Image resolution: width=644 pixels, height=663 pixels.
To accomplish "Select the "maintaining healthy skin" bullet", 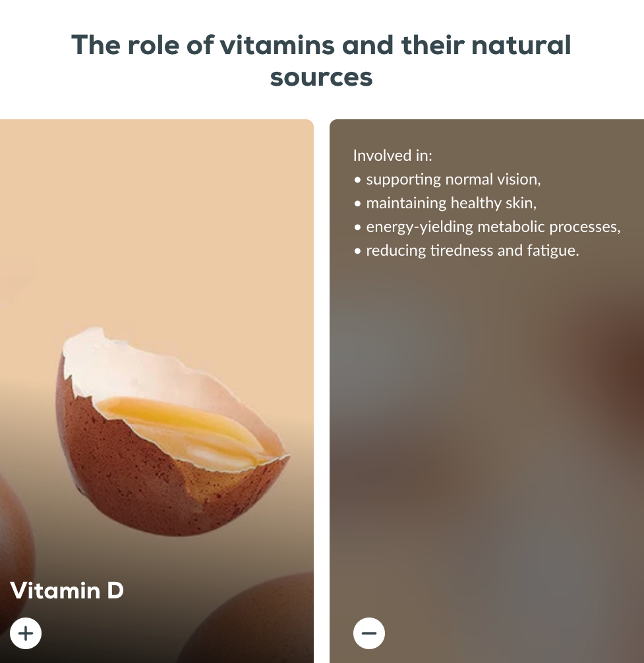I will pyautogui.click(x=445, y=203).
